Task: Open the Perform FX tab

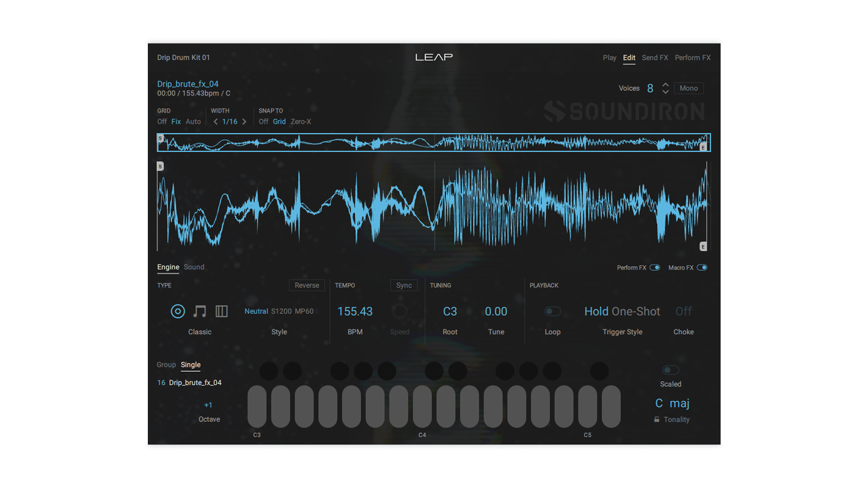Action: tap(693, 58)
